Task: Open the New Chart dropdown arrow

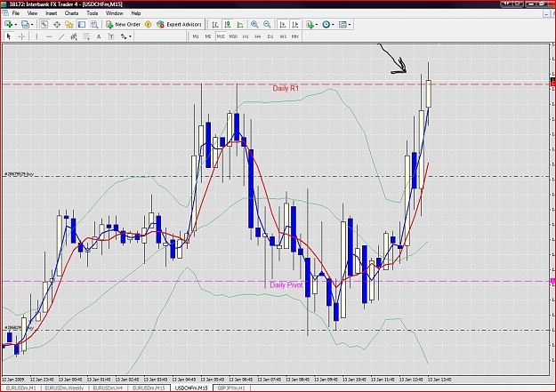Action: (16, 25)
